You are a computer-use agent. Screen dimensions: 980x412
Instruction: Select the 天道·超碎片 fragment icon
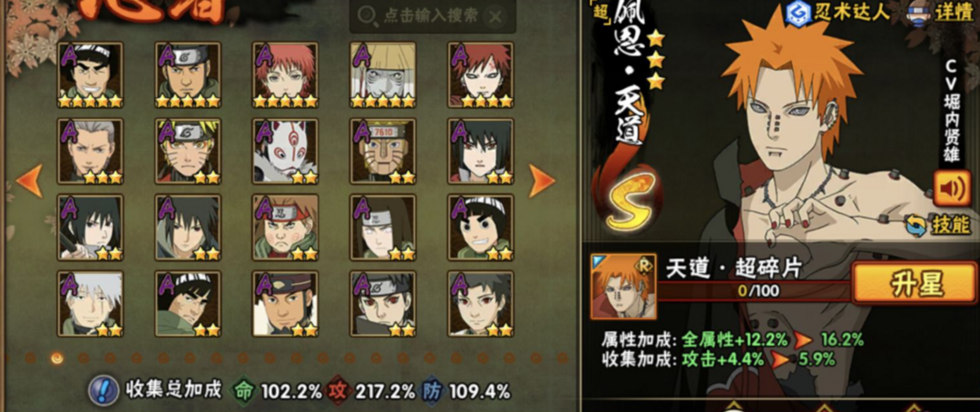click(622, 287)
